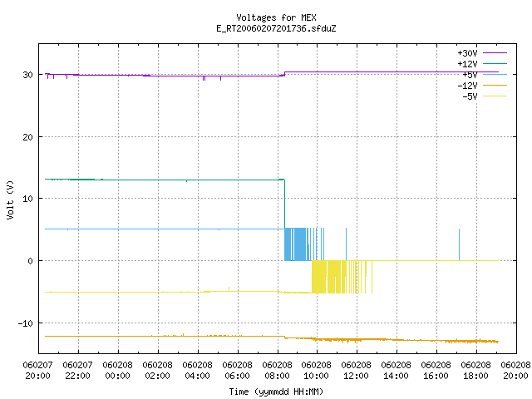Screen dimensions: 532x399
Task: Click the '060208 06:00' time tick label
Action: pos(237,371)
